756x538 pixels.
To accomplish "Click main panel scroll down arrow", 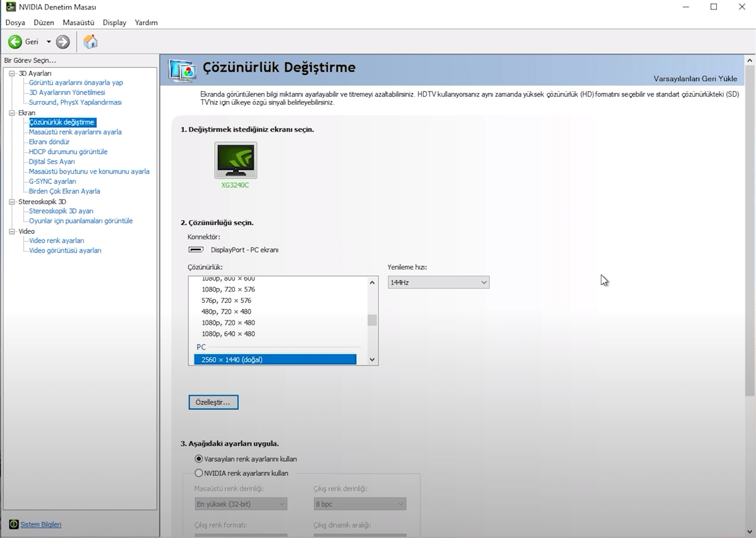I will coord(750,532).
